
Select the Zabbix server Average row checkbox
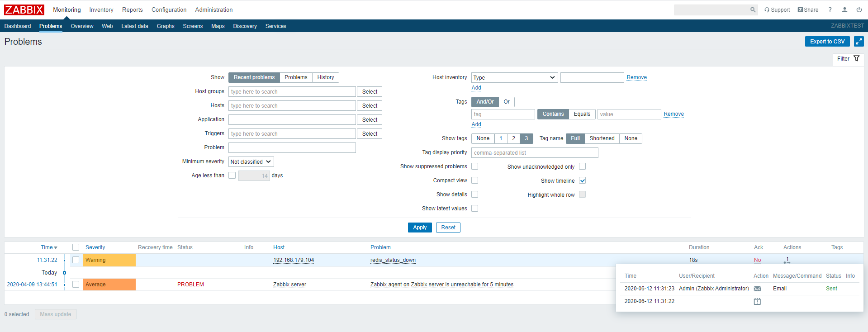(x=76, y=285)
